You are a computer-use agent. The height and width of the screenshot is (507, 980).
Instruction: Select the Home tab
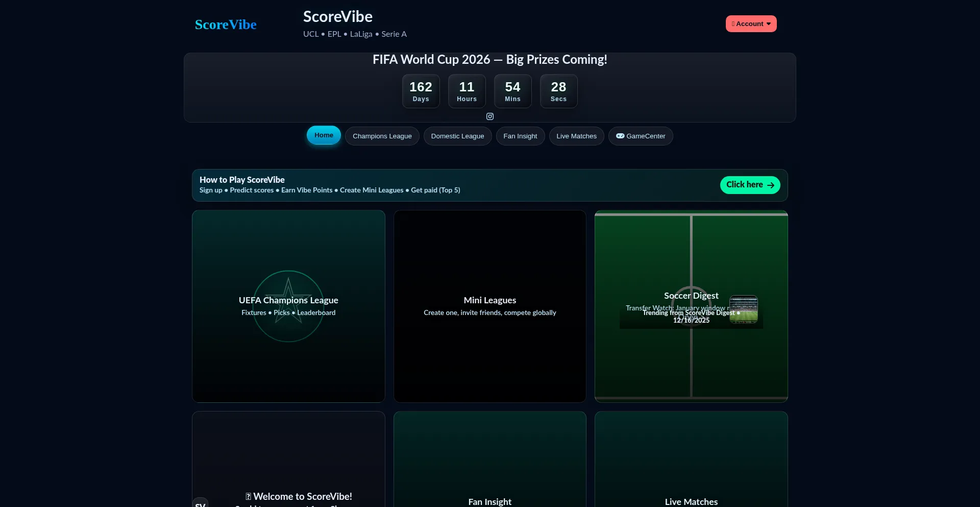tap(324, 135)
